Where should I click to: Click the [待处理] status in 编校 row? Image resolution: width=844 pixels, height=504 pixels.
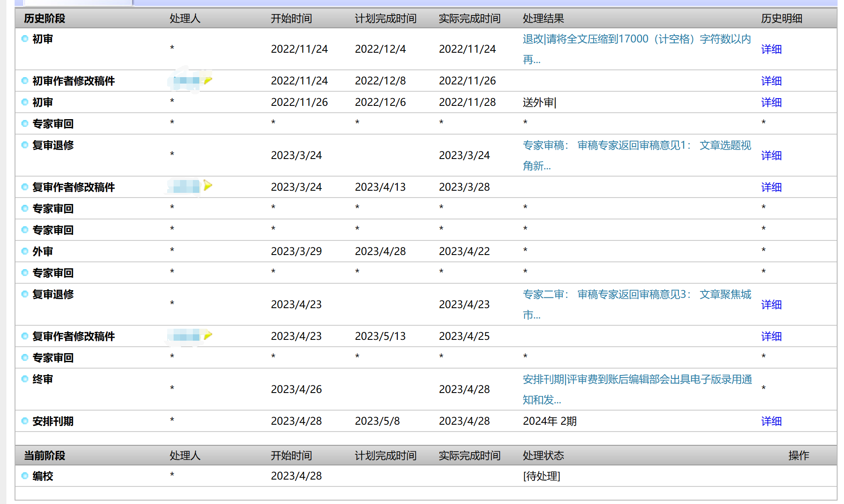click(541, 476)
